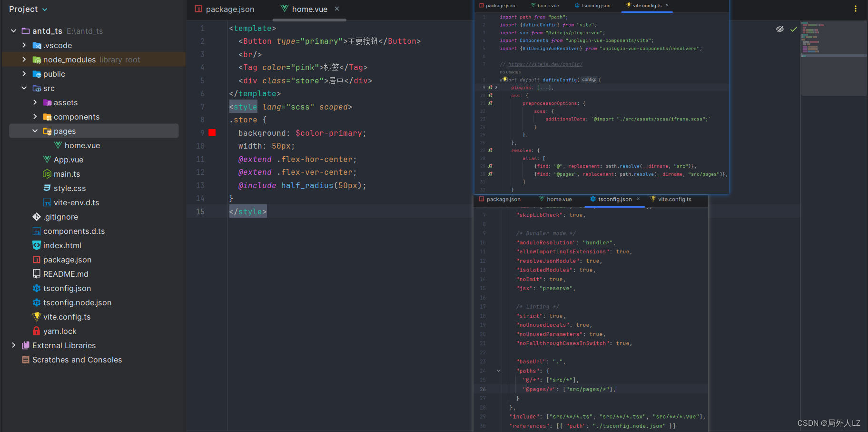Open tsconfig.json tab in the vite.config.ts panel
The height and width of the screenshot is (432, 868).
[x=592, y=6]
